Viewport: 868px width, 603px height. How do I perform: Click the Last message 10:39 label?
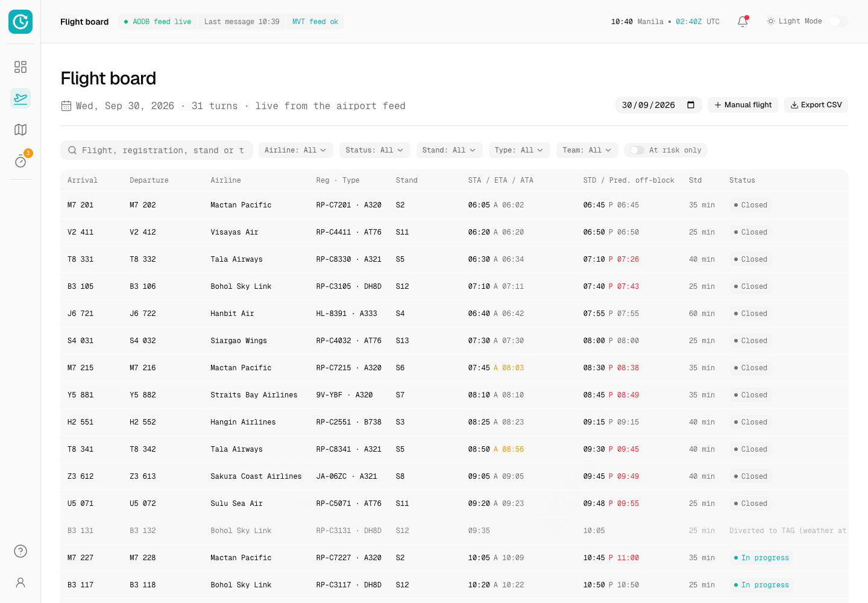(x=242, y=22)
